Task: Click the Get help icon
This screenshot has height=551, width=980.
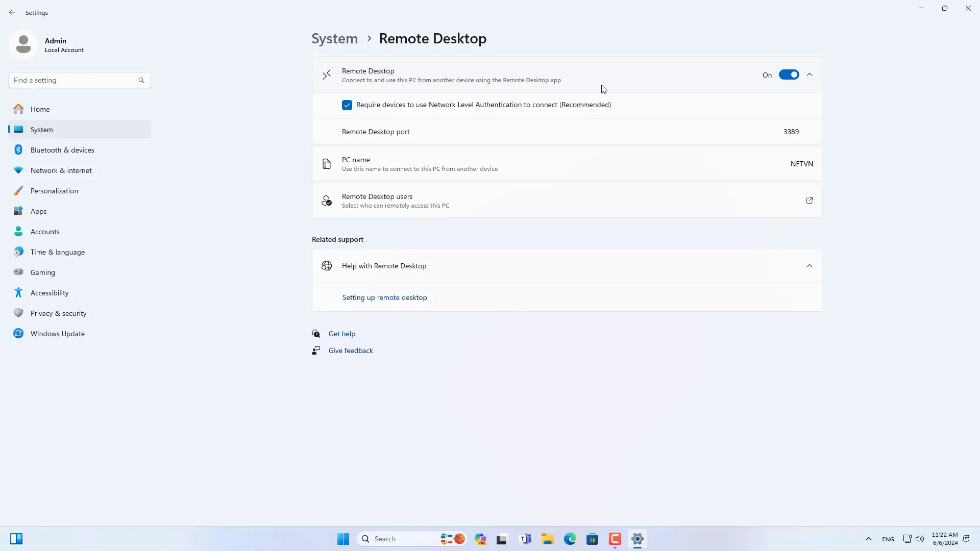Action: point(316,333)
